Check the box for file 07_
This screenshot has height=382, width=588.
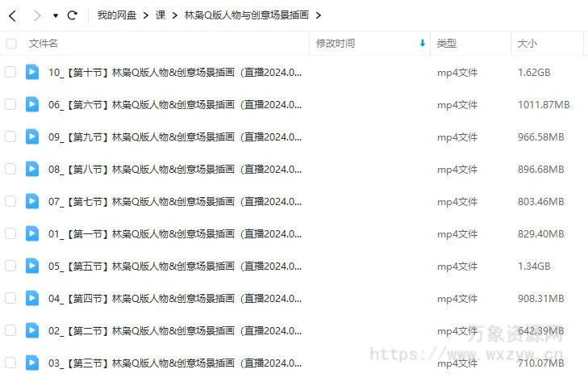10,201
